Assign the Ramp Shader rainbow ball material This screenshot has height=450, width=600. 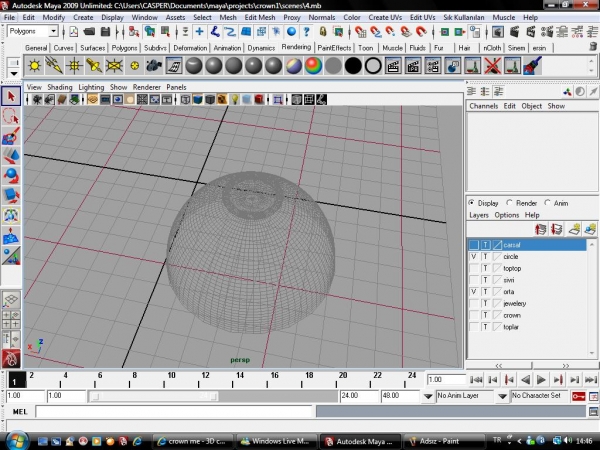(x=313, y=66)
